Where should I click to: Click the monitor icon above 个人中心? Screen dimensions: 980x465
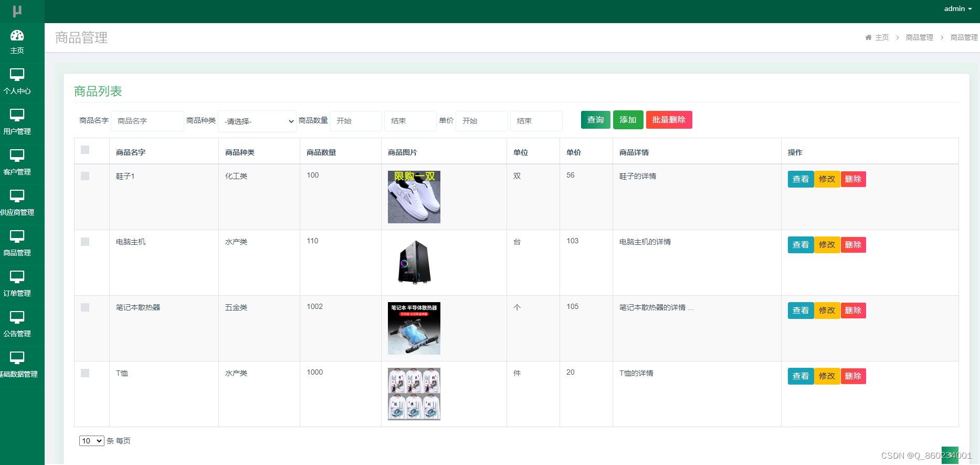tap(17, 75)
